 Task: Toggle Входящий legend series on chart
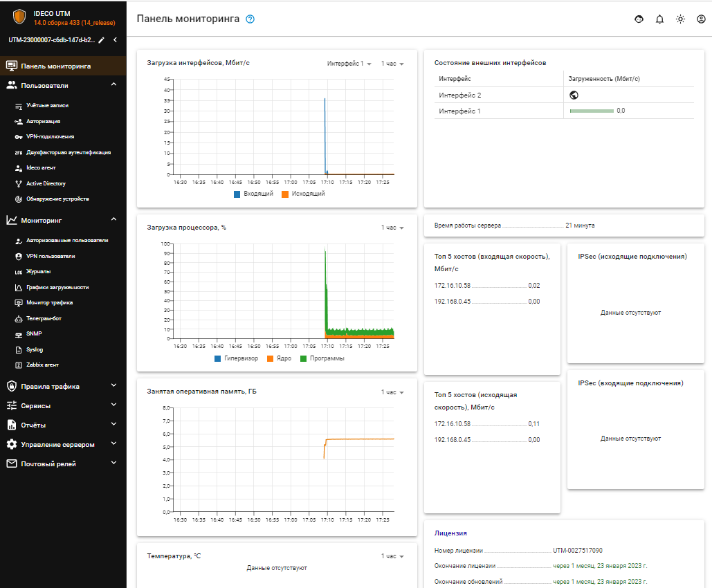pos(254,194)
